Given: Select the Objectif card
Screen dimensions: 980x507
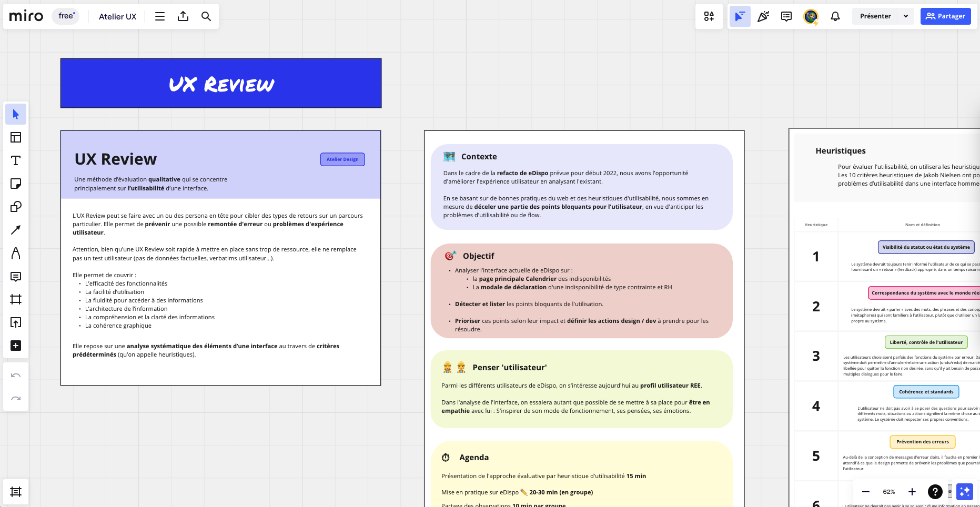Looking at the screenshot, I should (581, 290).
